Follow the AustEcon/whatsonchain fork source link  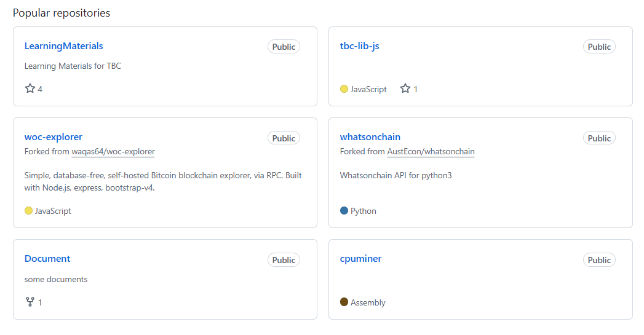point(431,151)
